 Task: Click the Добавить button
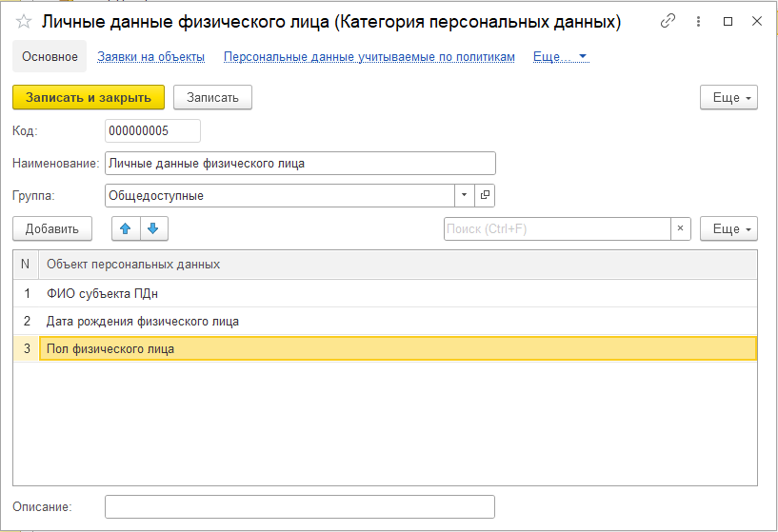pyautogui.click(x=52, y=228)
